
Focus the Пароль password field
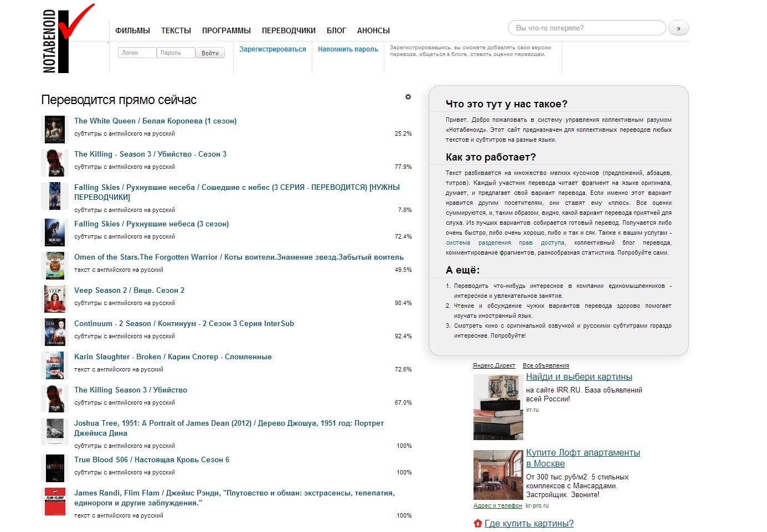click(x=176, y=53)
